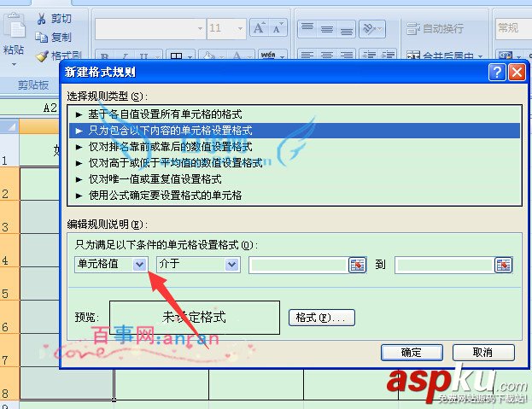
Task: Decrease font size with the small A icon
Action: [278, 28]
